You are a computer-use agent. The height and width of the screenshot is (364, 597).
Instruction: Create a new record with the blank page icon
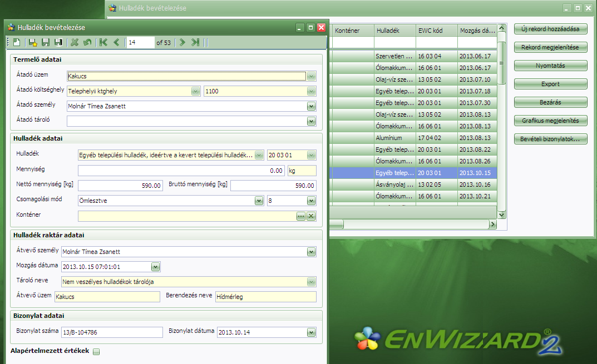click(16, 42)
